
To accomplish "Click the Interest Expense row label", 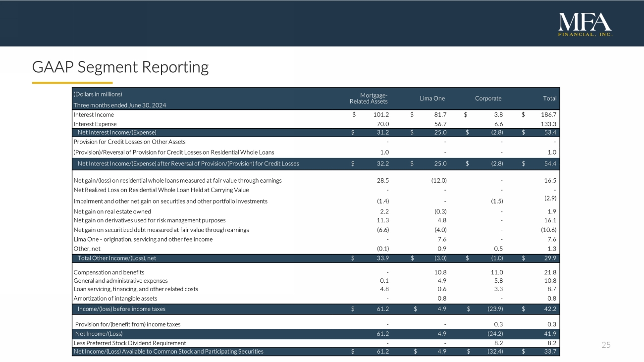I will [95, 124].
